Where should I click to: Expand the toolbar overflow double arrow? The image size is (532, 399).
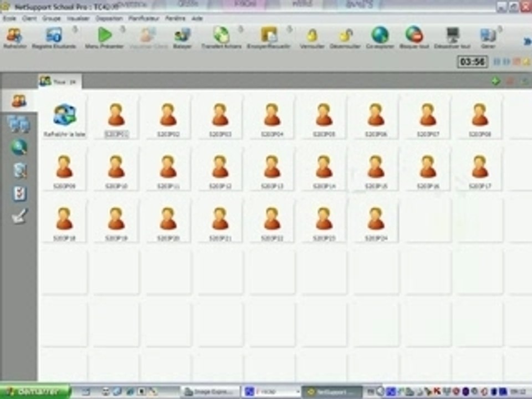coord(527,42)
